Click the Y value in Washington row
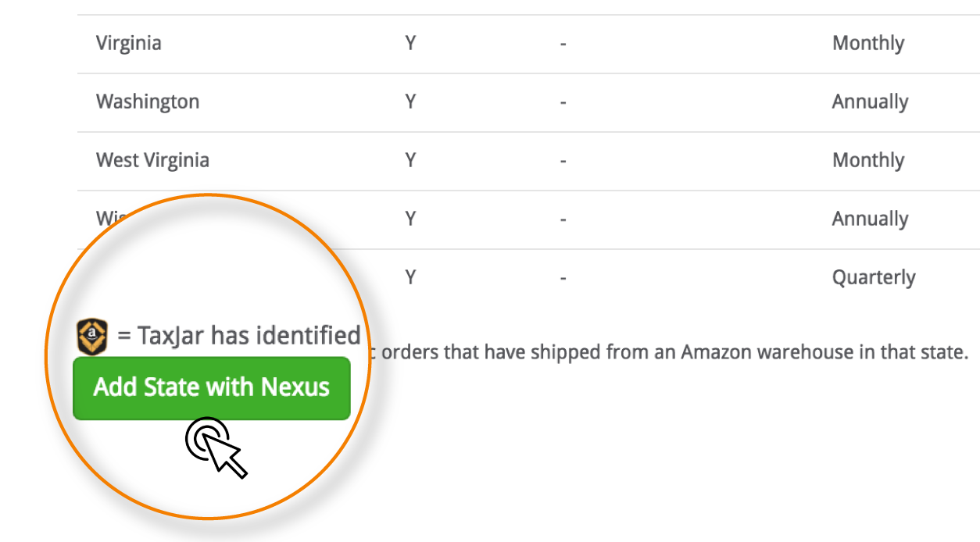The height and width of the screenshot is (542, 980). pos(410,102)
